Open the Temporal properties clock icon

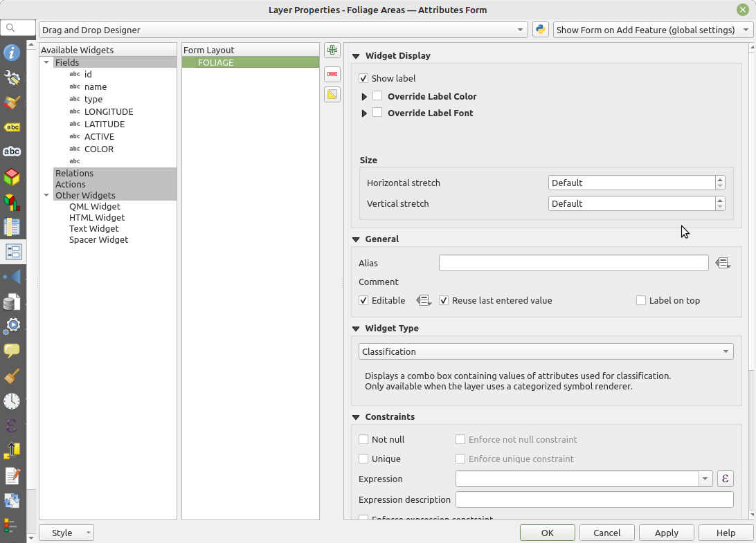(x=13, y=401)
